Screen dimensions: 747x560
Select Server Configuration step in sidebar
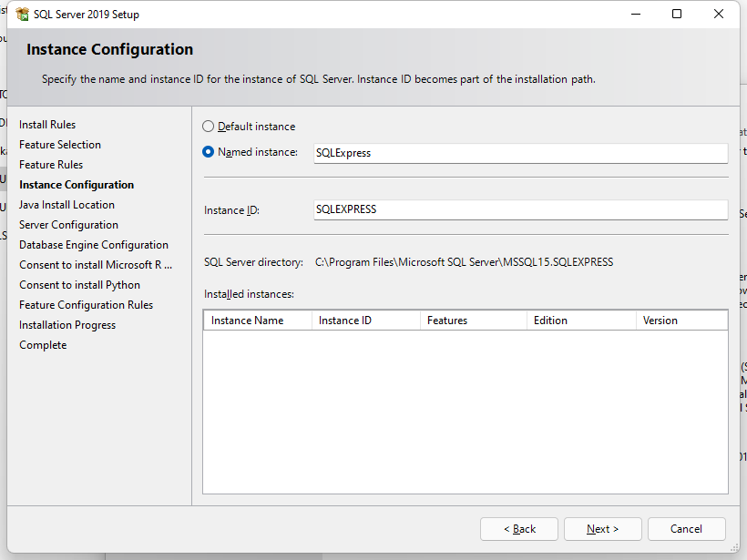68,225
